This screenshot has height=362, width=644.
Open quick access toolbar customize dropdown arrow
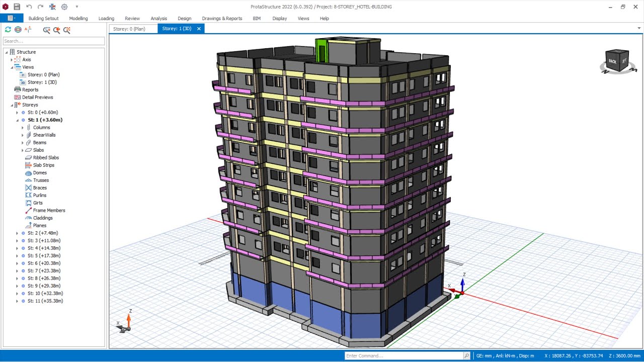pyautogui.click(x=76, y=7)
